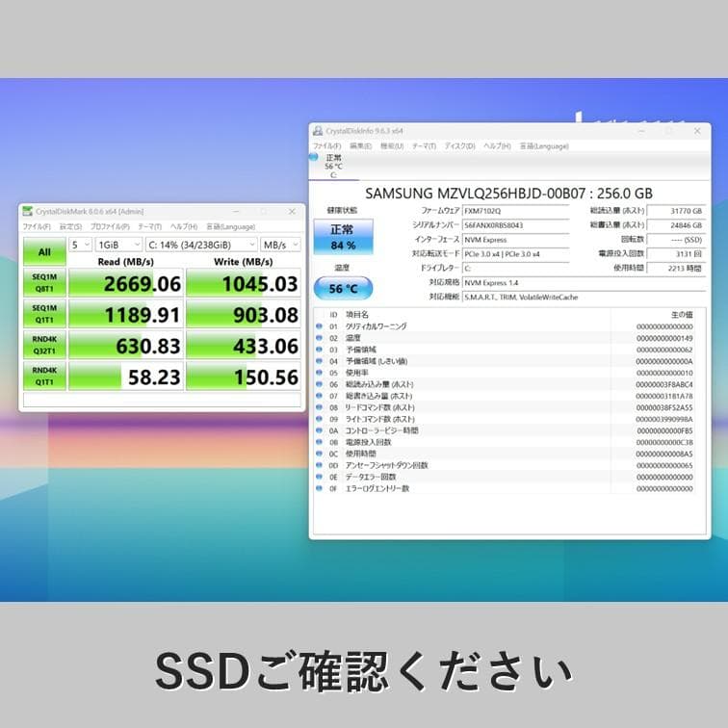Click the 433.06 write result
728x728 pixels.
click(x=244, y=346)
